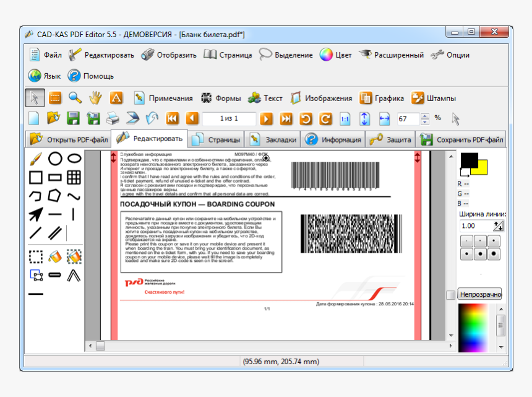Pick a color from the spectrum palette

tap(474, 328)
